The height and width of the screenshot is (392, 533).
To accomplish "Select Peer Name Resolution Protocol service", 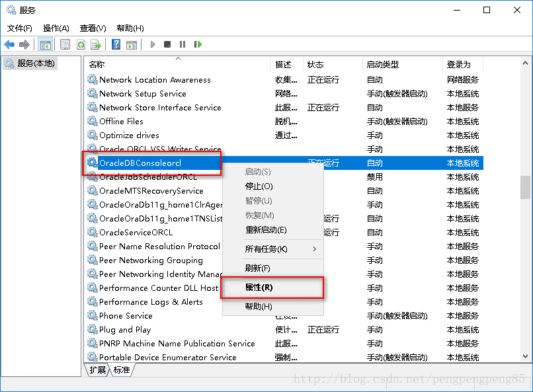I will pos(159,247).
